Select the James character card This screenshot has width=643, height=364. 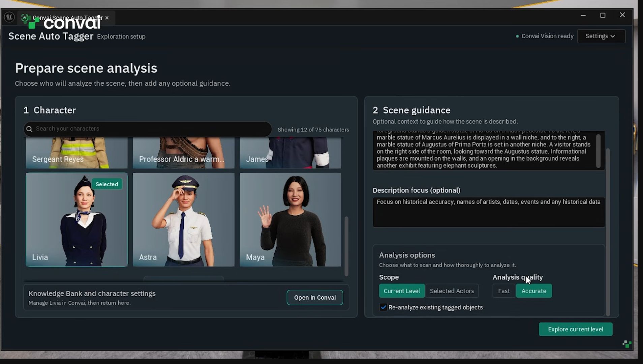290,153
